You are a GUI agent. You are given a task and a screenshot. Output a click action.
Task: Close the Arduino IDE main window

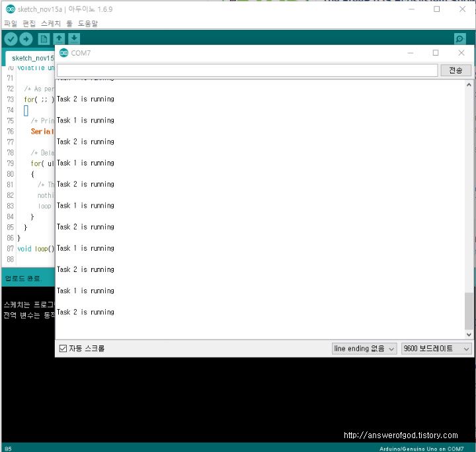click(462, 9)
